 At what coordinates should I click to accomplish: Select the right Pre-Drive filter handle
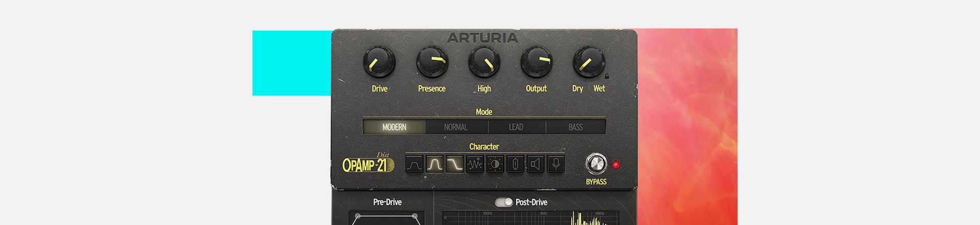[x=415, y=216]
